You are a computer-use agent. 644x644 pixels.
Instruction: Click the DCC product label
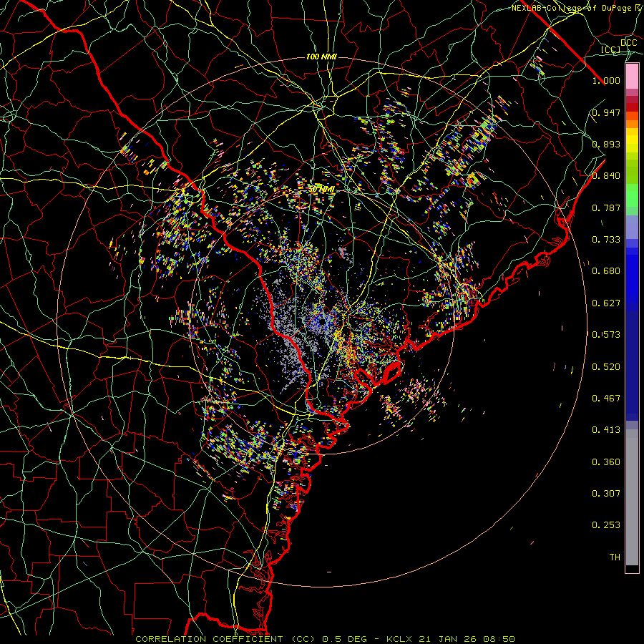(628, 42)
